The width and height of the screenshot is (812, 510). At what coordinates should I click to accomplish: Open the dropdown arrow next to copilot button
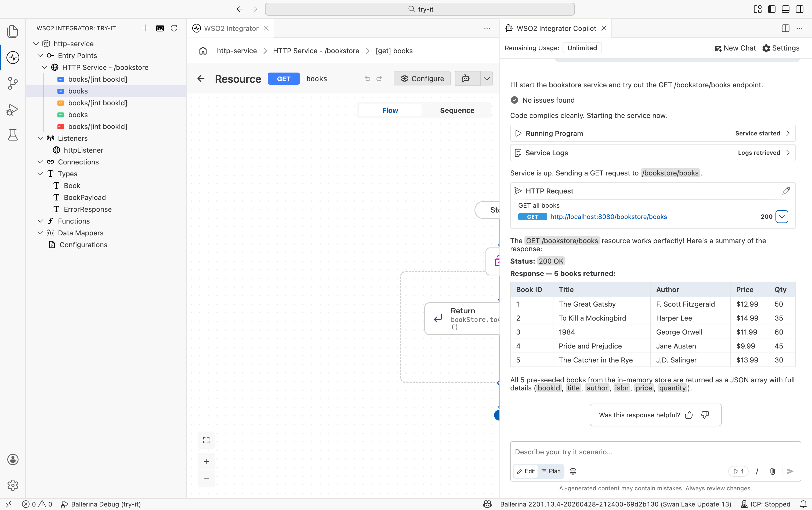(487, 78)
